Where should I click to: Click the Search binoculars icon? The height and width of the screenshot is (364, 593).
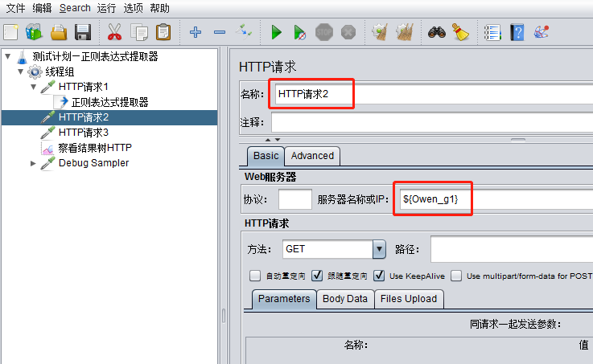437,32
